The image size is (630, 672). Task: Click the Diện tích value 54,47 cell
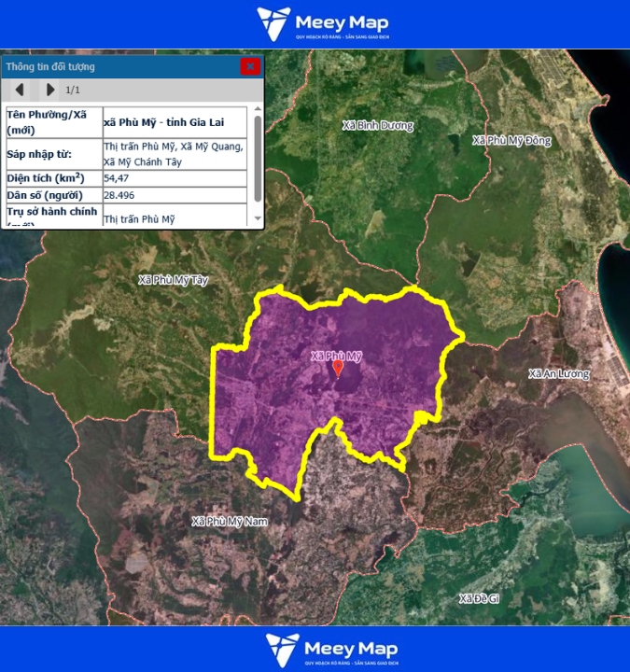[175, 177]
